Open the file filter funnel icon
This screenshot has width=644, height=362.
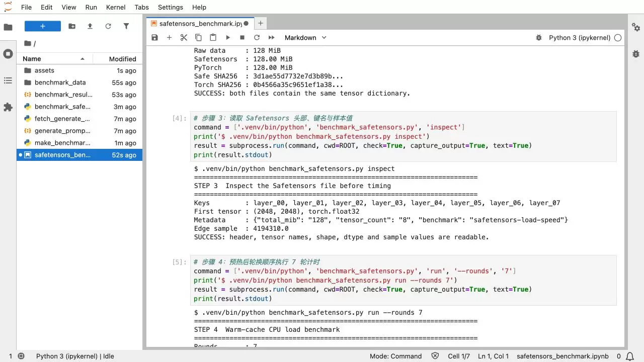126,26
